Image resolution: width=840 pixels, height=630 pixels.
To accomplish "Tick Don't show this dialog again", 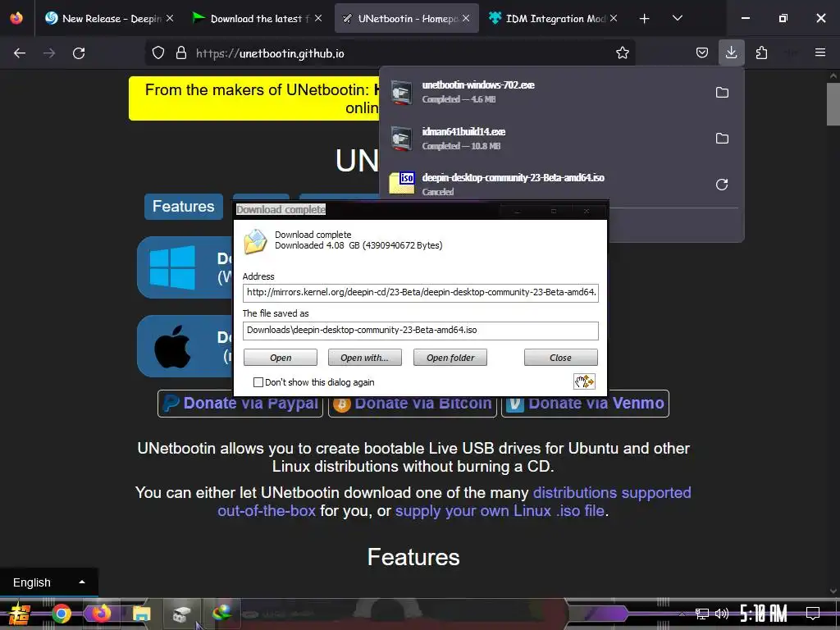I will tap(258, 382).
